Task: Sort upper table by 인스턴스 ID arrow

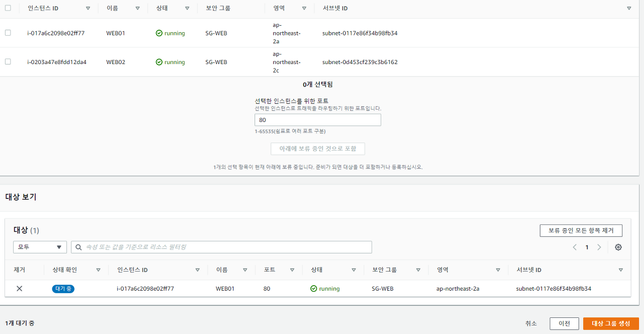Action: coord(88,9)
